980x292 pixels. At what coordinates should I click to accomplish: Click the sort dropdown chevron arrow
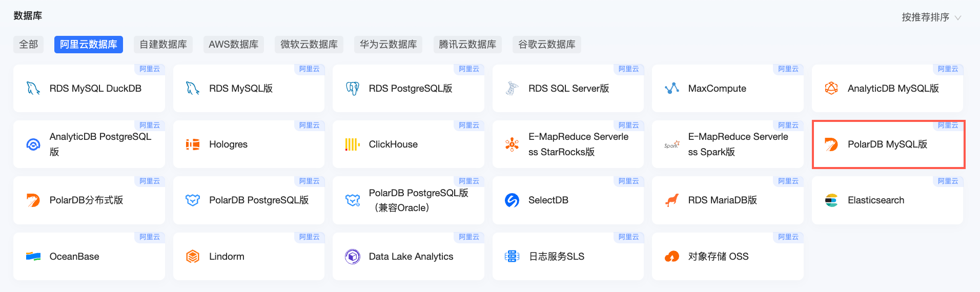(x=957, y=18)
